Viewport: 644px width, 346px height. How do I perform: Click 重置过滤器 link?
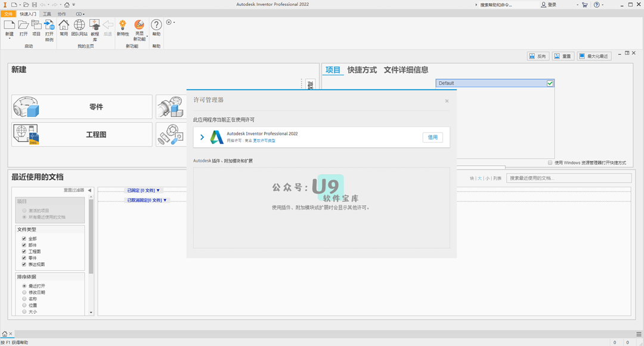[x=74, y=190]
